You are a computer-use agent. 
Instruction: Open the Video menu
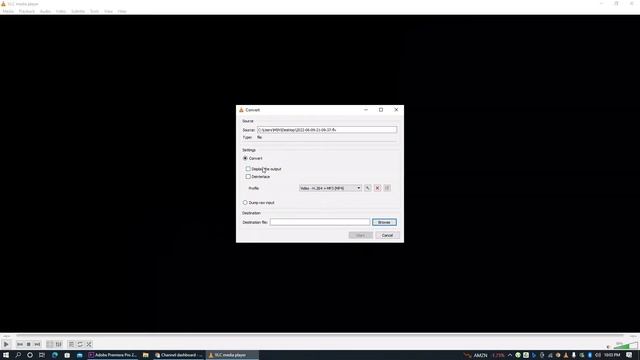[61, 11]
